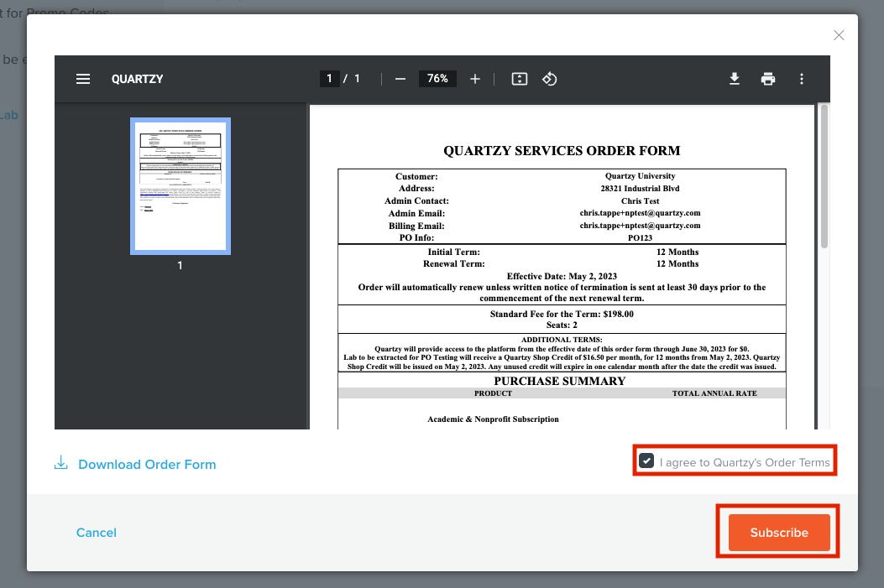Rotate the document counterclockwise
Viewport: 884px width, 588px height.
pos(550,79)
